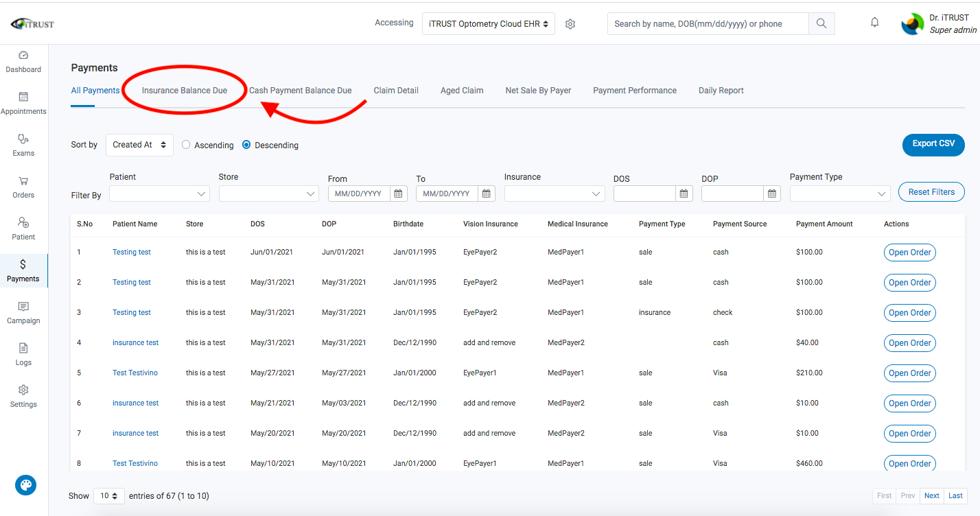Expand the Insurance filter dropdown

point(554,193)
